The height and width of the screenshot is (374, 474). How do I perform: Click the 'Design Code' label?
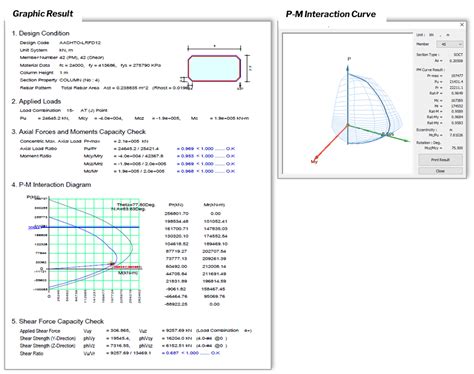click(x=34, y=43)
